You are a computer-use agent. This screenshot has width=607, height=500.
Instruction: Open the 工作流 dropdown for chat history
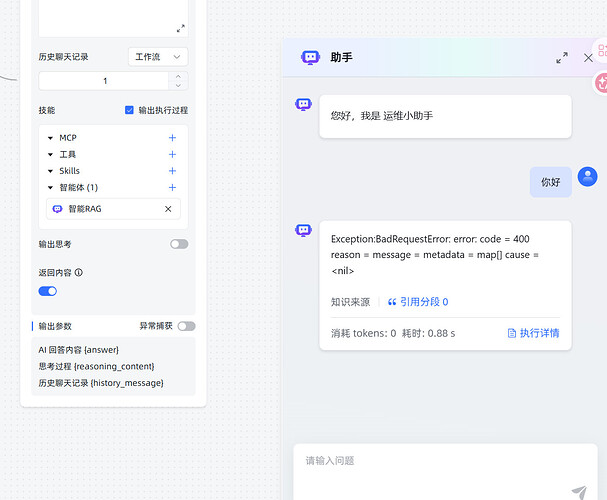point(158,57)
